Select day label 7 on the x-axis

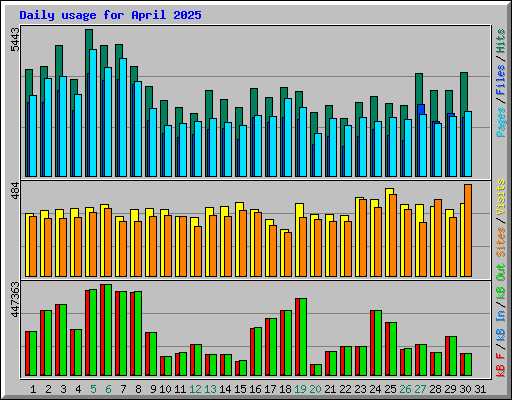tap(123, 389)
